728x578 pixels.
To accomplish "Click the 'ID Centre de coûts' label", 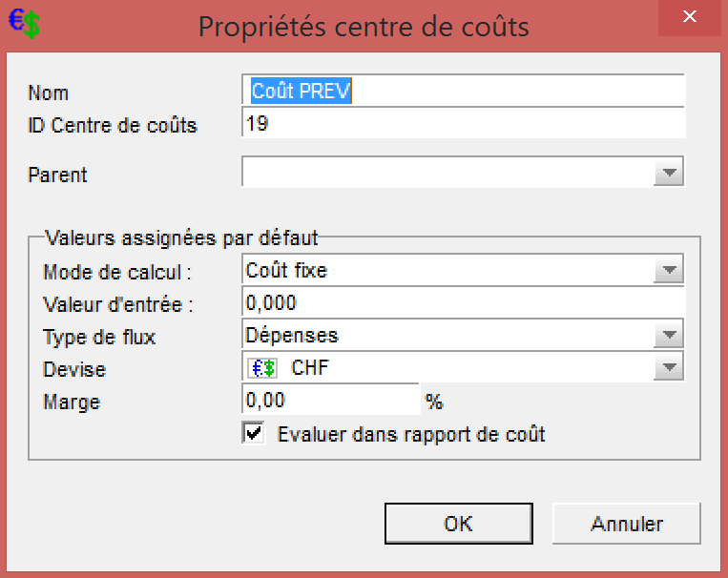I will click(x=113, y=125).
